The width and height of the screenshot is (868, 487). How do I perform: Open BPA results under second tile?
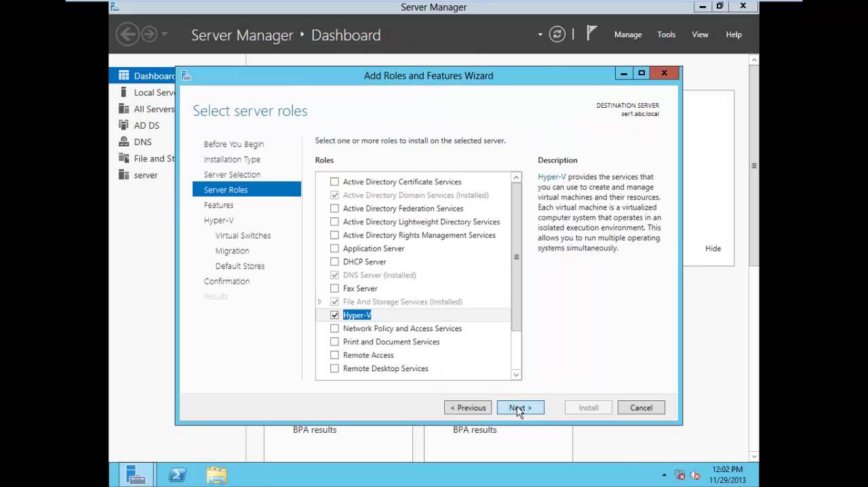[x=475, y=429]
